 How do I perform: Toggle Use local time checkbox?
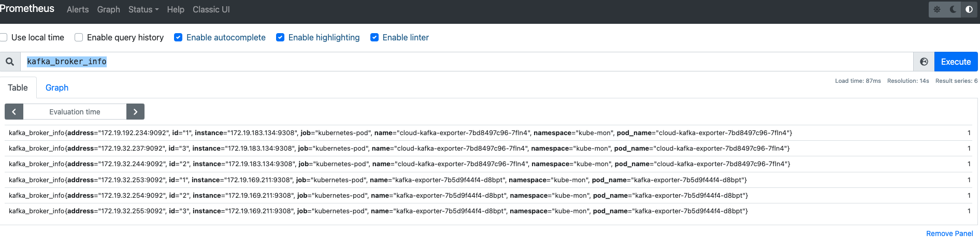click(4, 37)
